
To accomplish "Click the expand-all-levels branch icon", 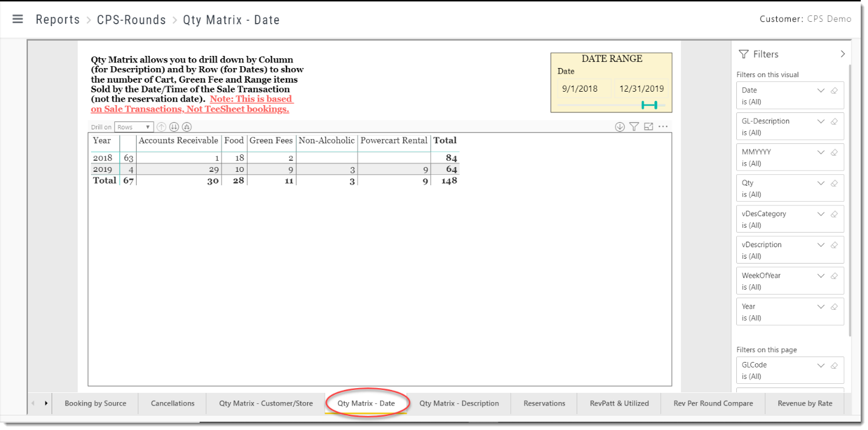I will [186, 126].
